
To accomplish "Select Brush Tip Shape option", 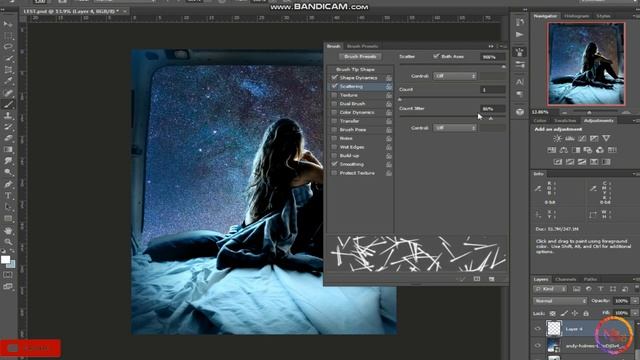I will click(355, 69).
